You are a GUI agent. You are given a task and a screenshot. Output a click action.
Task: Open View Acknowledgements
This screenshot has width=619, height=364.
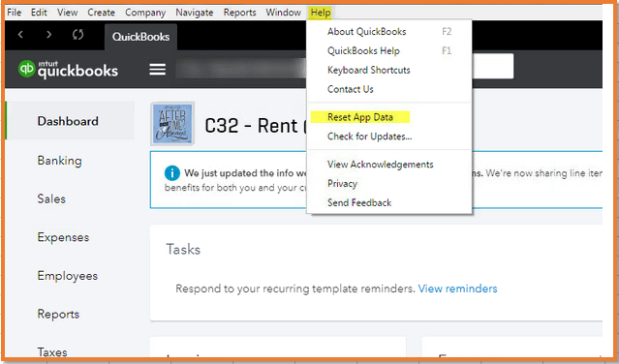389,165
